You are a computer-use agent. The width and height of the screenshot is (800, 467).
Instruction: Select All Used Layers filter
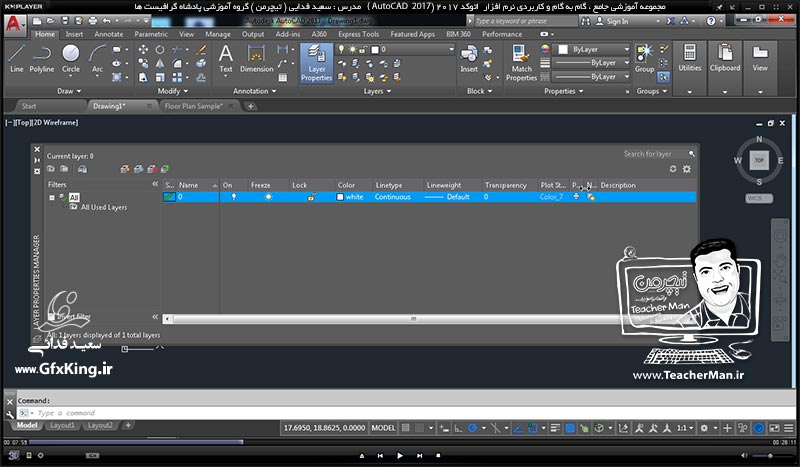(x=104, y=207)
